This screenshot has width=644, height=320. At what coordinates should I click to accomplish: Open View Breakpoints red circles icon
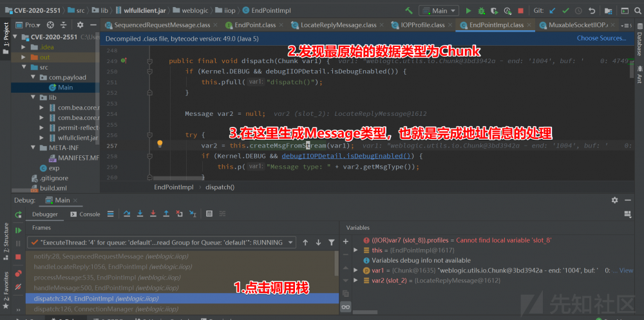pyautogui.click(x=18, y=274)
